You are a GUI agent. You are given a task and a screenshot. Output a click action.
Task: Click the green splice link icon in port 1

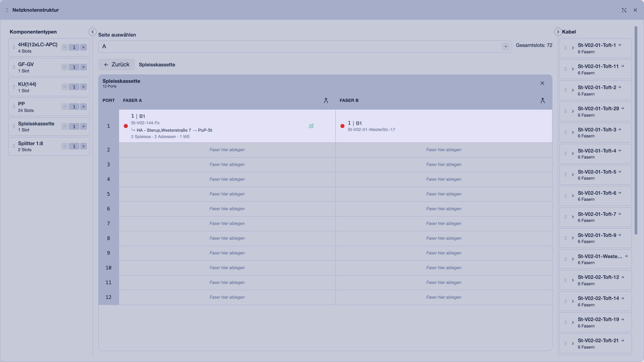(x=311, y=126)
